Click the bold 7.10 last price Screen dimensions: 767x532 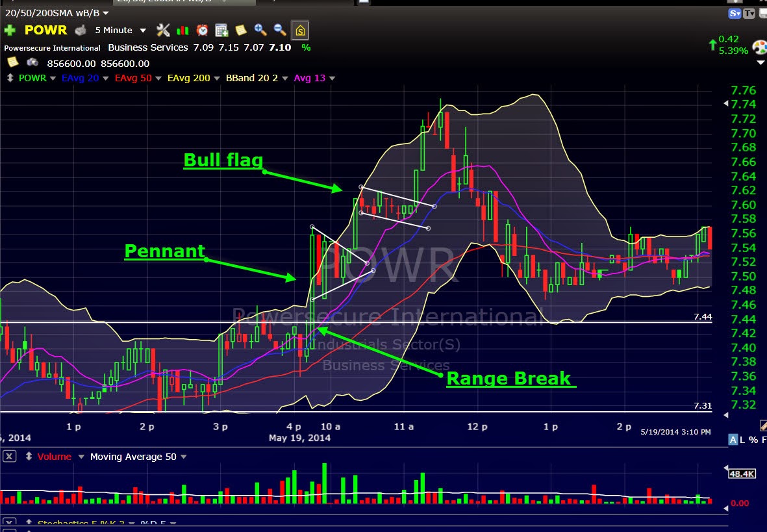click(x=280, y=47)
